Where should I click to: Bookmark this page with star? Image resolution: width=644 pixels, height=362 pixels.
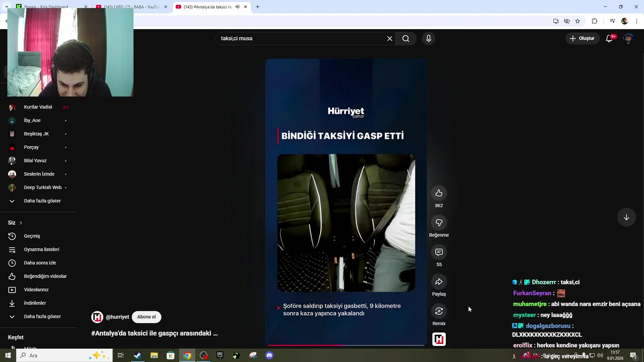(x=578, y=21)
